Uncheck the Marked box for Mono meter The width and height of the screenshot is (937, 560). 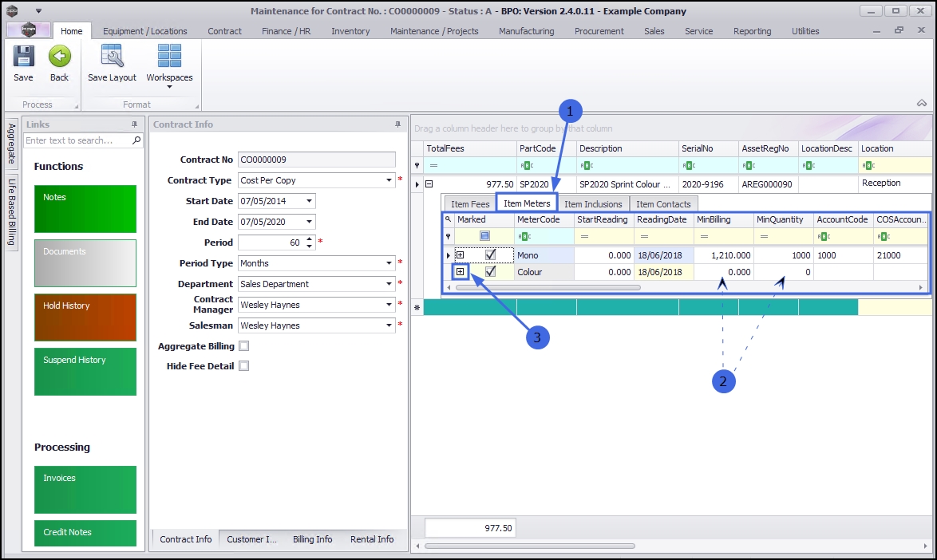tap(490, 255)
